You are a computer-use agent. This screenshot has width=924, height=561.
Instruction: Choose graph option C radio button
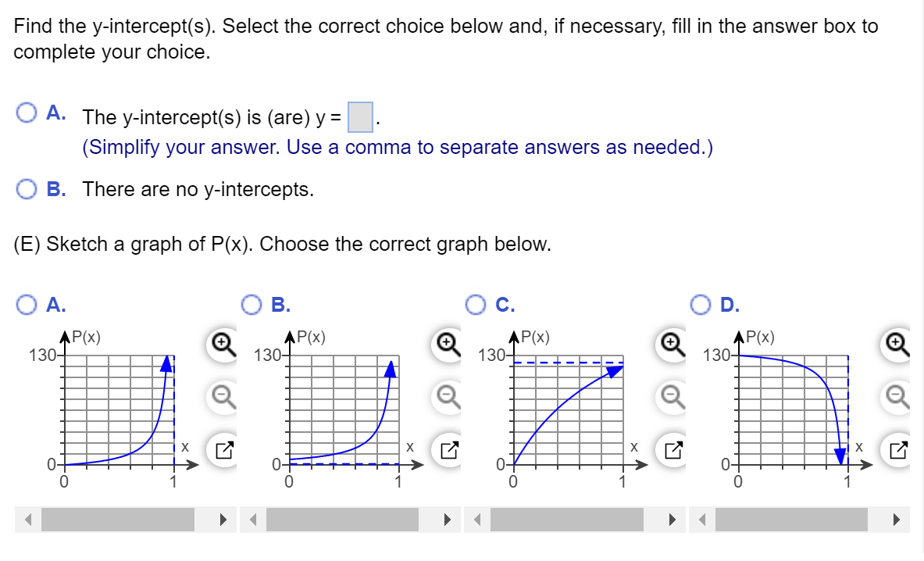[x=476, y=304]
